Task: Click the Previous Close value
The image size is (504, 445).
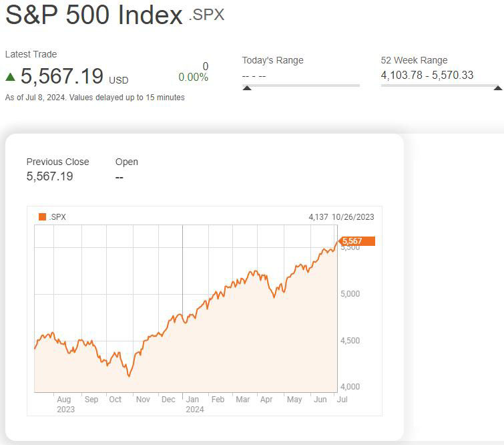Action: [x=50, y=176]
